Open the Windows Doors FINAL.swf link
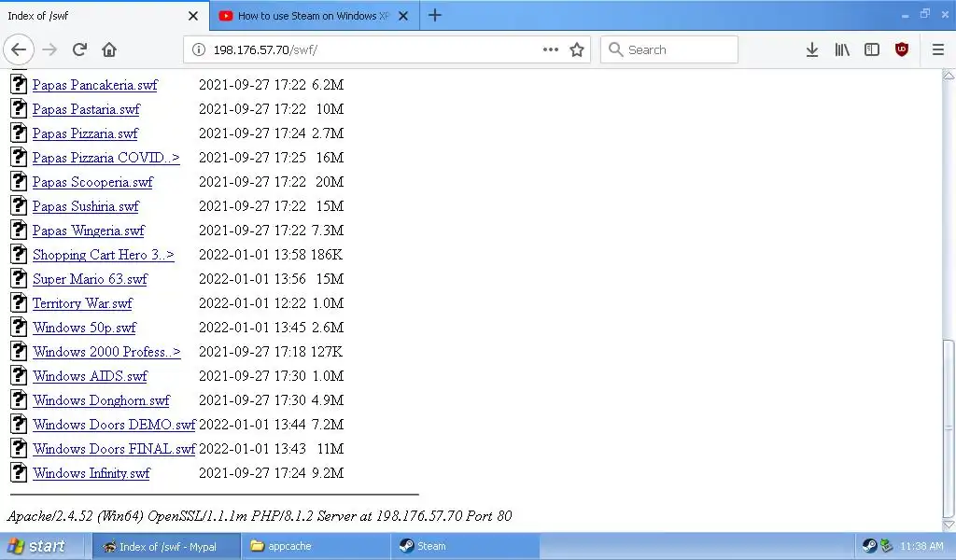The height and width of the screenshot is (560, 956). [x=114, y=449]
